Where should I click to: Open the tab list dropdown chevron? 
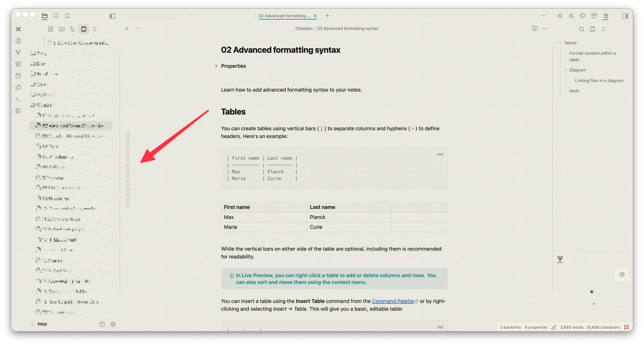coord(543,16)
